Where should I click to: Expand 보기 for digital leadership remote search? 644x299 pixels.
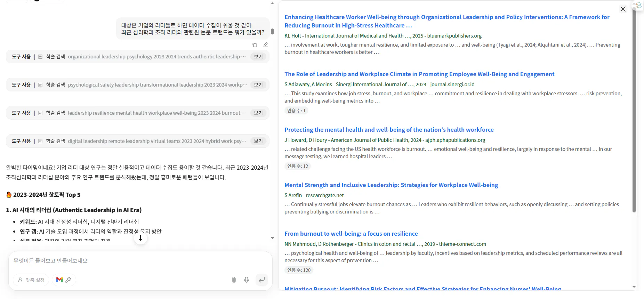coord(258,141)
